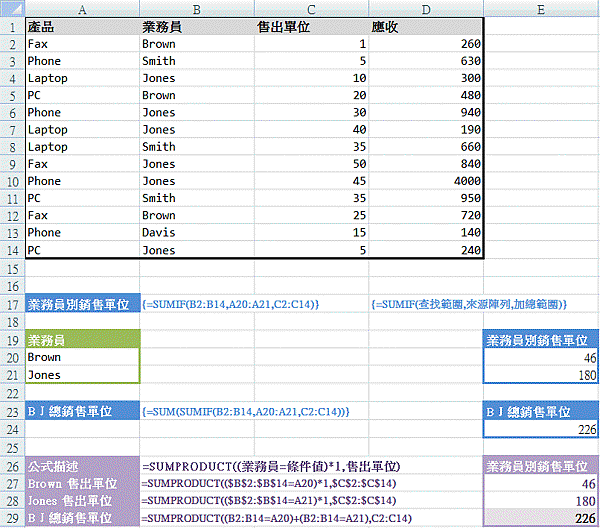This screenshot has width=600, height=528.
Task: Click Fax in row 2
Action: 83,44
